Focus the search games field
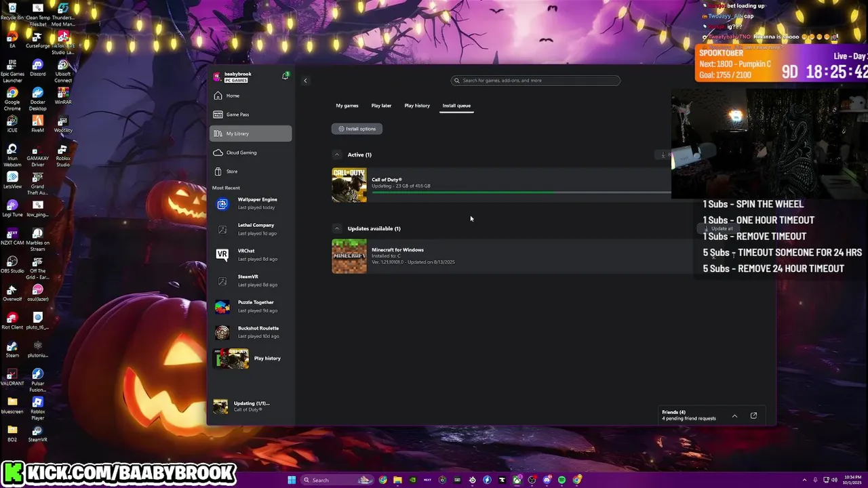This screenshot has height=488, width=868. [x=536, y=81]
